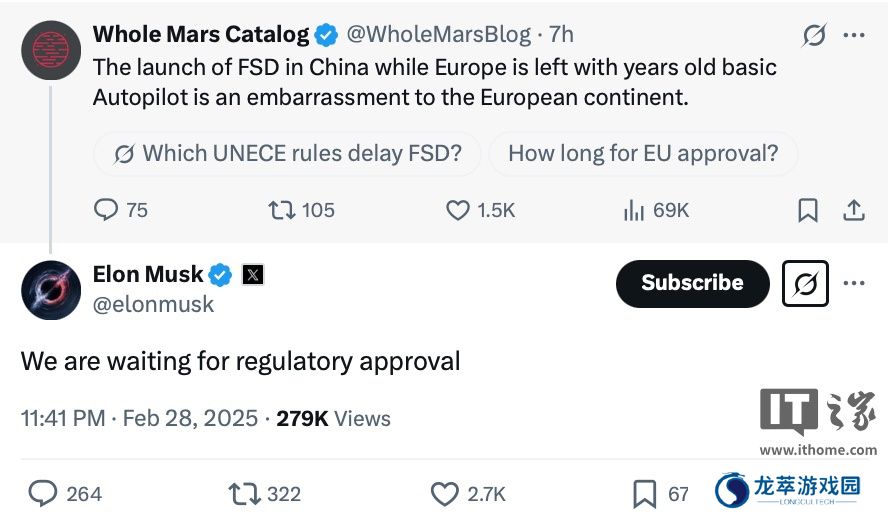Select 'Which UNECE rules delay FSD?' suggestion
888x516 pixels.
[287, 153]
